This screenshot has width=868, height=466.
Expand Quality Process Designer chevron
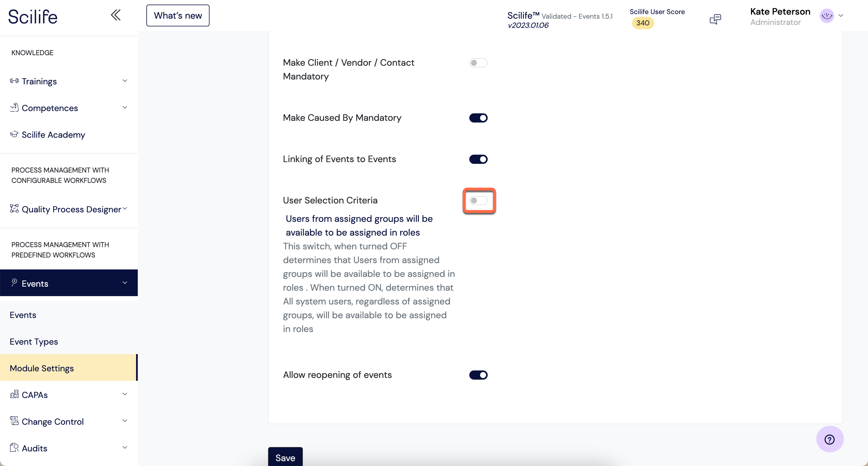(125, 209)
